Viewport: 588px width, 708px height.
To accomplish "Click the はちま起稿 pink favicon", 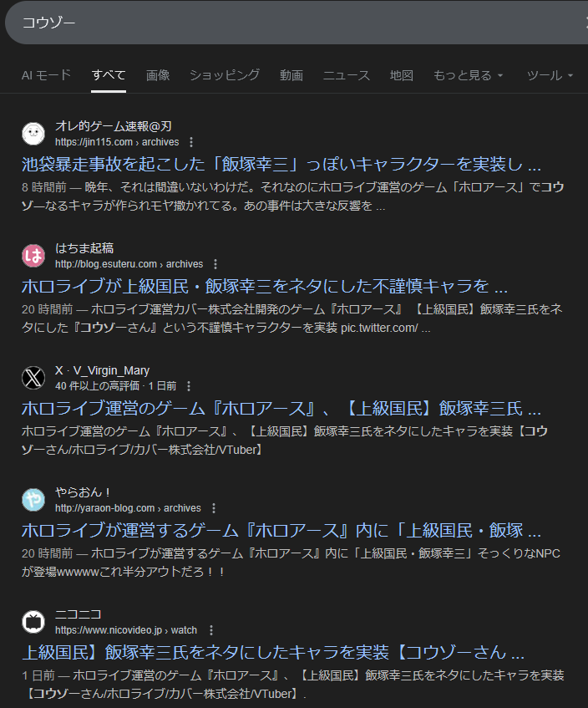I will [33, 256].
